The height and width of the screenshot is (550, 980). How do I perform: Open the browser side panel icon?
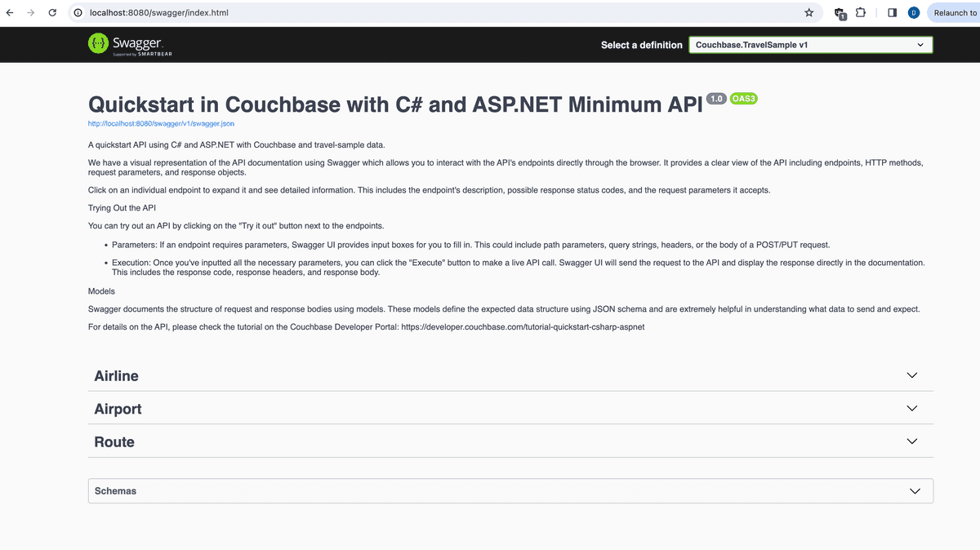point(892,12)
